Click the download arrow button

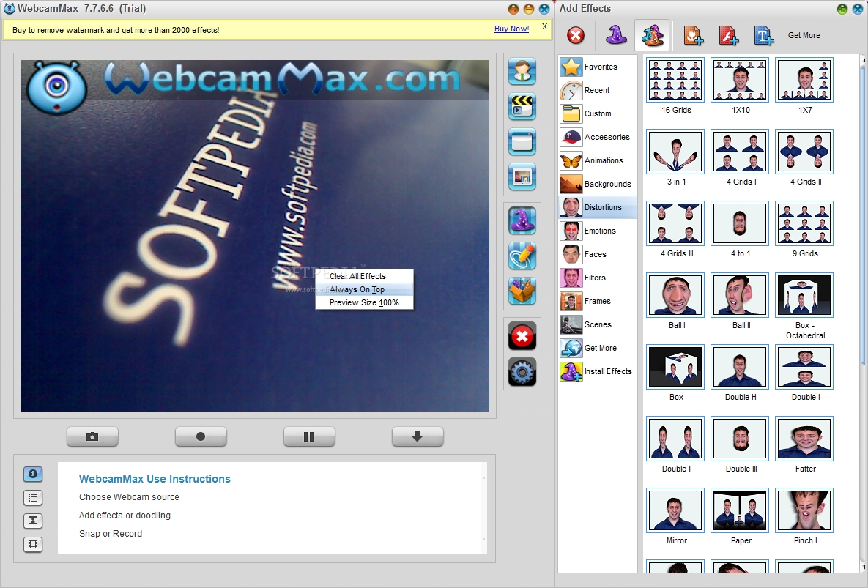(x=418, y=436)
